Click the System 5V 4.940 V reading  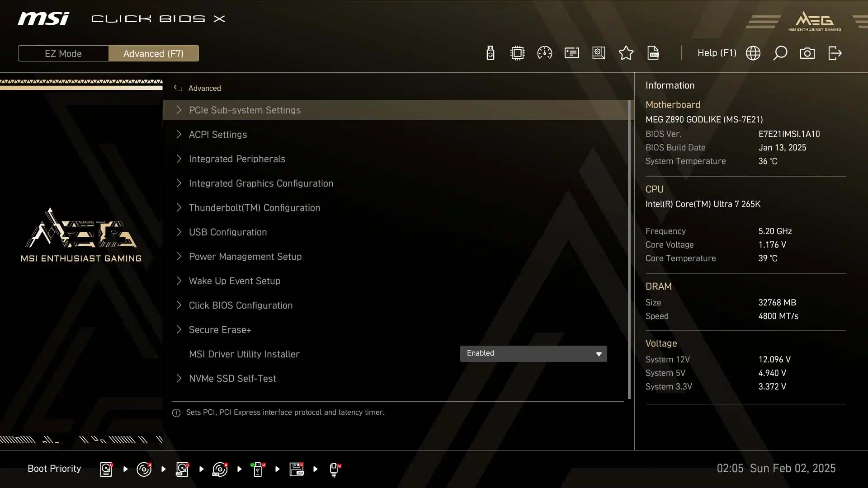coord(772,373)
